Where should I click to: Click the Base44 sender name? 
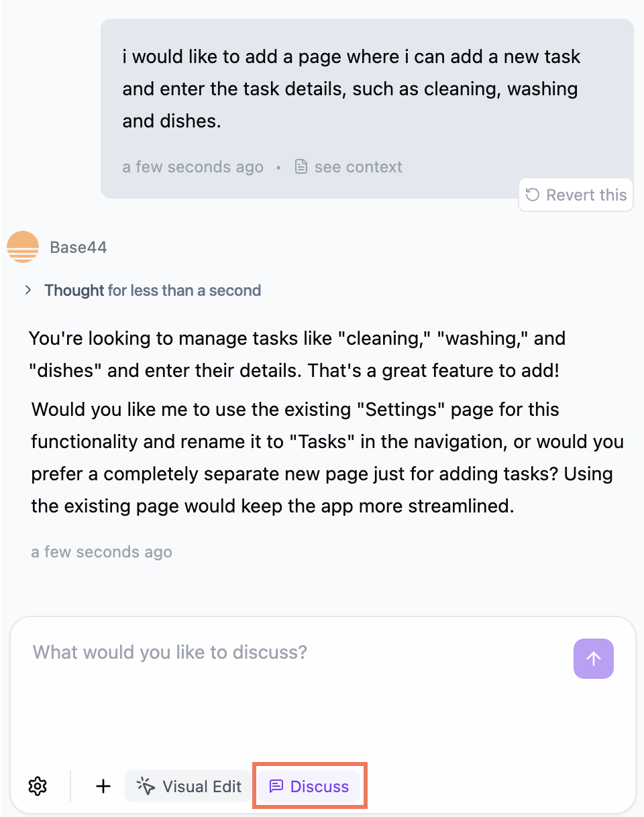click(x=78, y=248)
